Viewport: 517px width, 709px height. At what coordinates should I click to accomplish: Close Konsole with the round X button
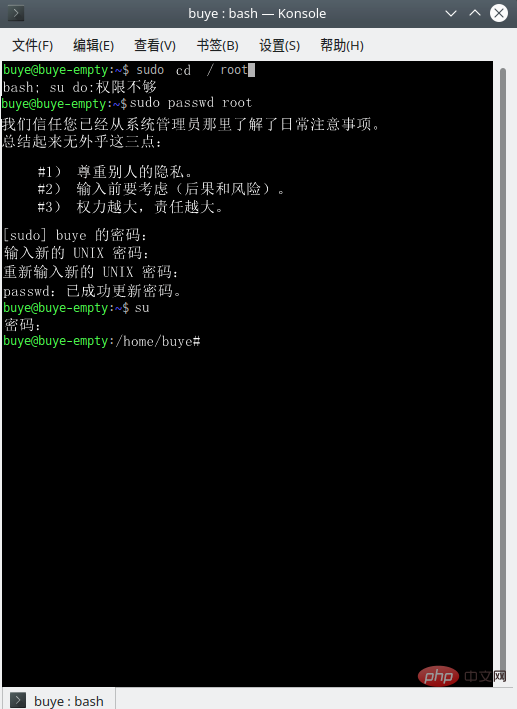tap(499, 13)
